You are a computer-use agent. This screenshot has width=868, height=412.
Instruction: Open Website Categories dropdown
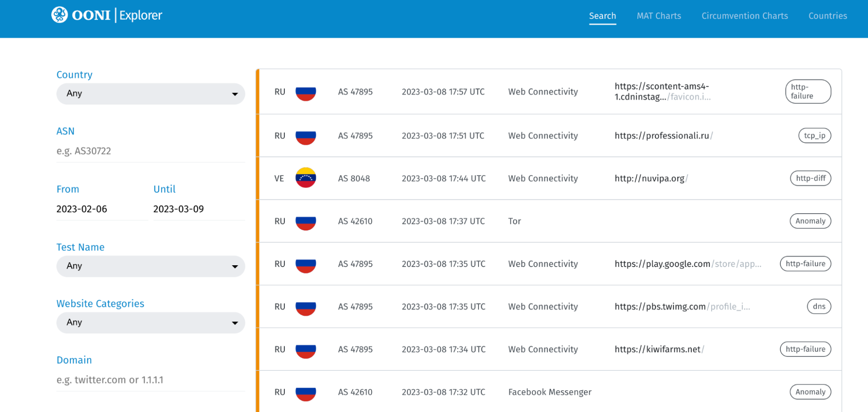pyautogui.click(x=150, y=323)
